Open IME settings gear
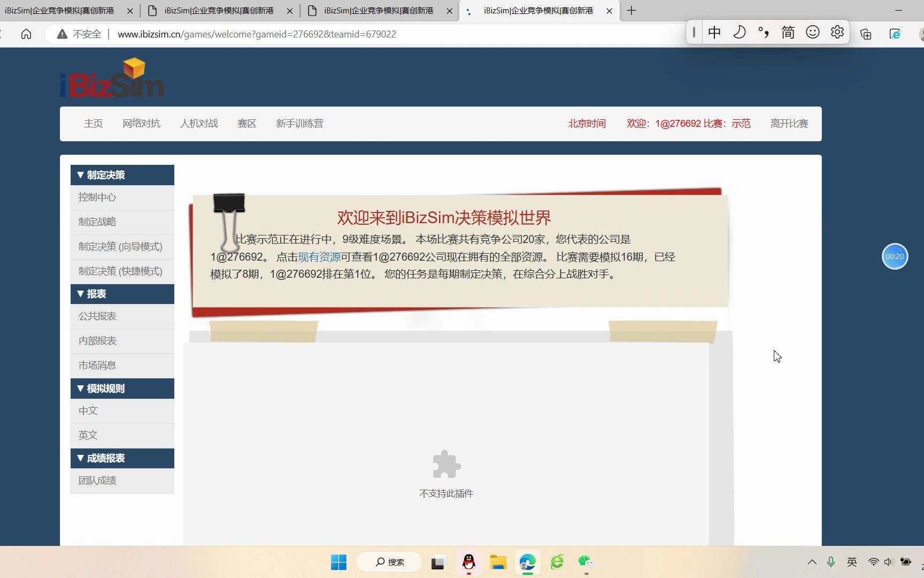 click(x=837, y=33)
